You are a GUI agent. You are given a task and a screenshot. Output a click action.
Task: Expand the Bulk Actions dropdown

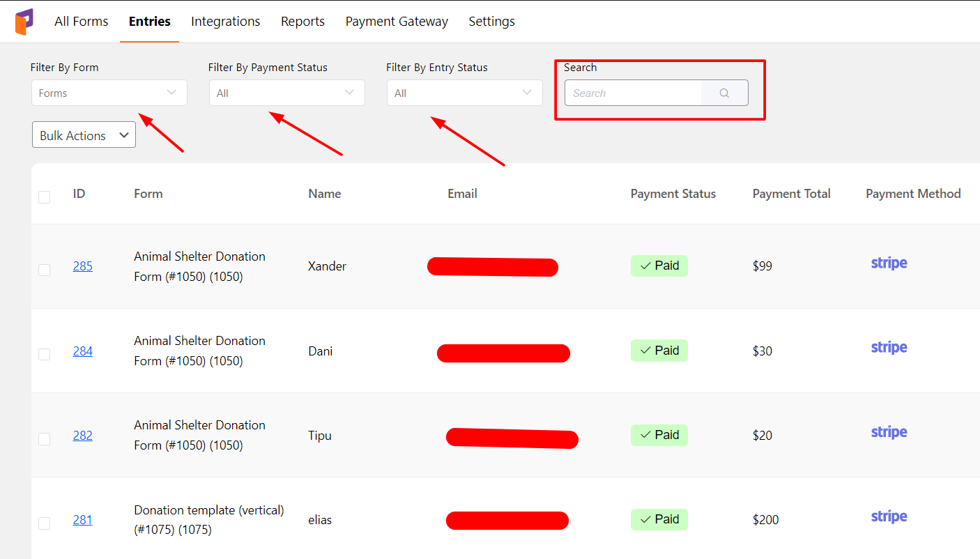(x=84, y=135)
